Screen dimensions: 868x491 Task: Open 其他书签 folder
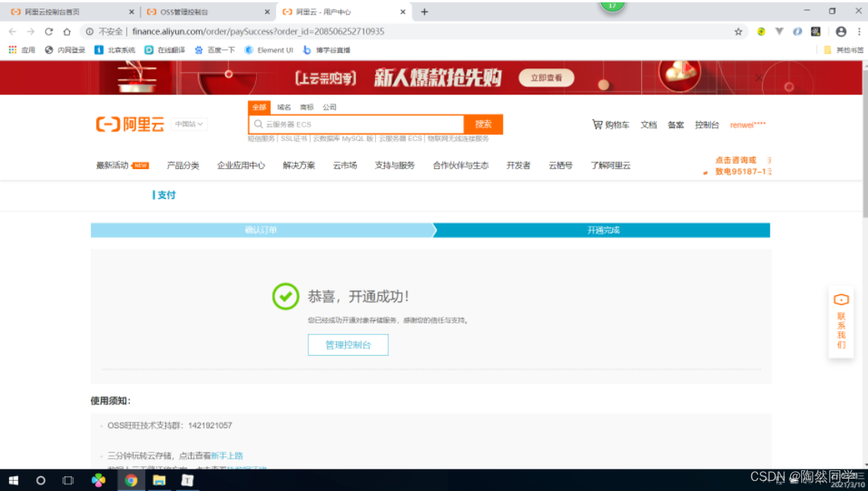click(x=843, y=50)
